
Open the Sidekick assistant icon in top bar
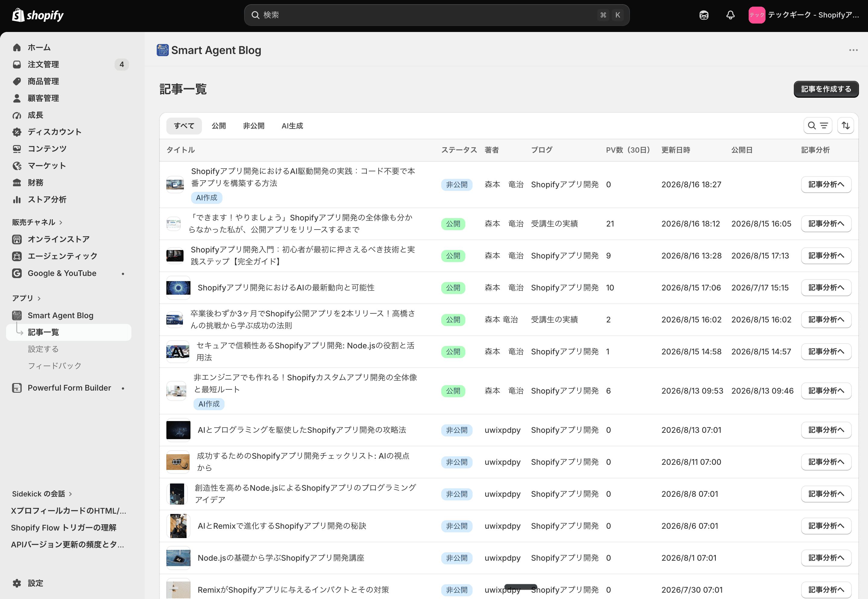tap(704, 15)
